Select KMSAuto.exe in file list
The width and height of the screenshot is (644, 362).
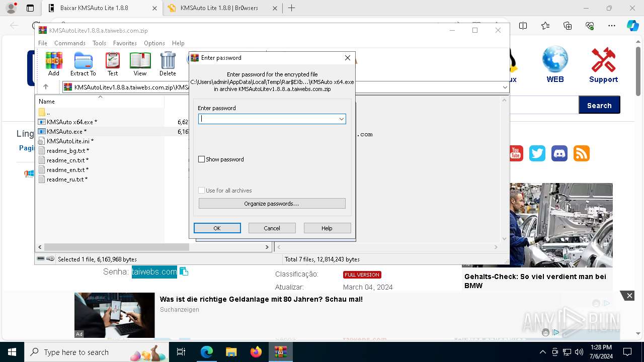pyautogui.click(x=66, y=131)
